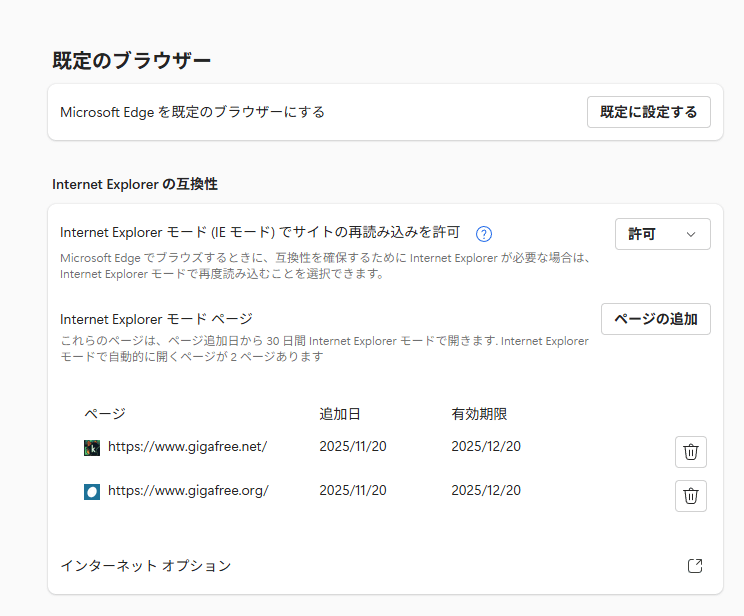Image resolution: width=744 pixels, height=616 pixels.
Task: Click the ページの追加 button
Action: tap(655, 319)
